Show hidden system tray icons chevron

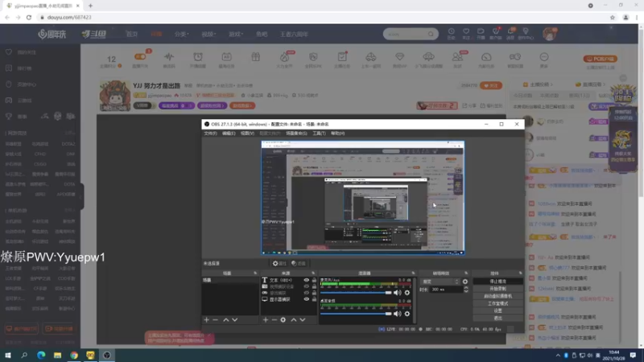[x=558, y=356]
